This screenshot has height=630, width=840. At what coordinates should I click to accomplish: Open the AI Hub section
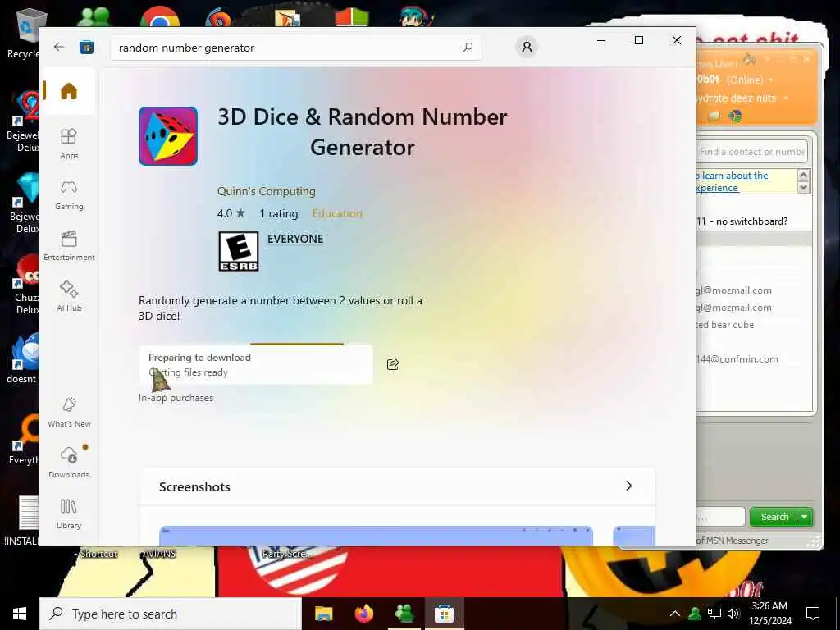coord(69,295)
